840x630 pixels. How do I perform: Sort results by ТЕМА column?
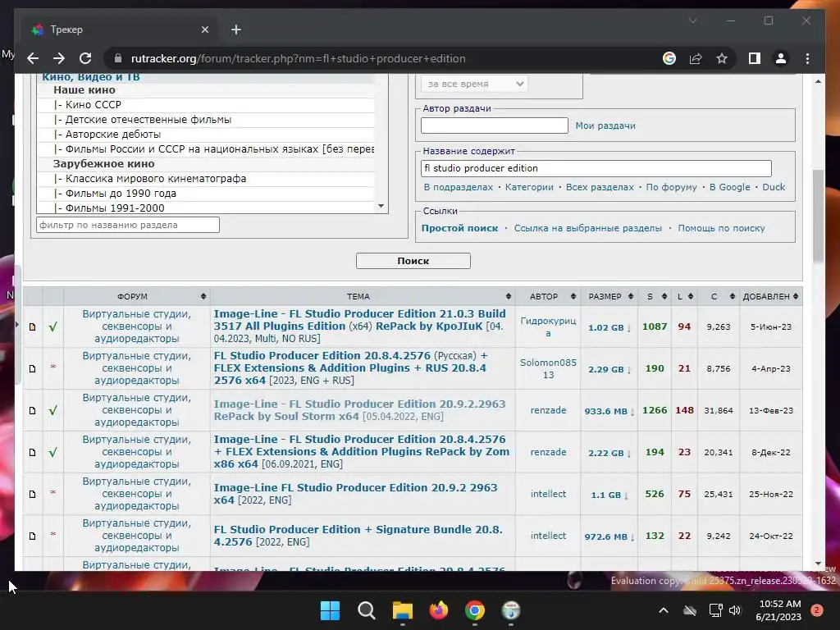(x=358, y=296)
